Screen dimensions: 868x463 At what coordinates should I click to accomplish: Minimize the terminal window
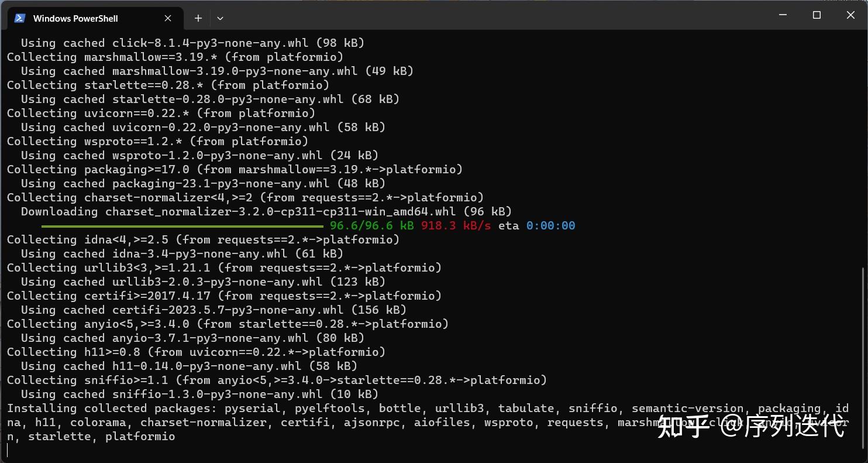[x=783, y=15]
